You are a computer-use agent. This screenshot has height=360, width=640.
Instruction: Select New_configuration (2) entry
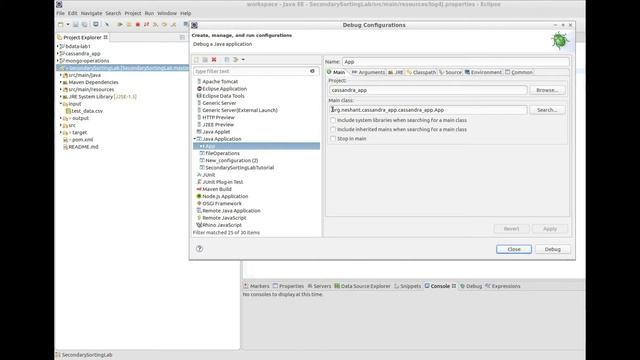pyautogui.click(x=231, y=161)
